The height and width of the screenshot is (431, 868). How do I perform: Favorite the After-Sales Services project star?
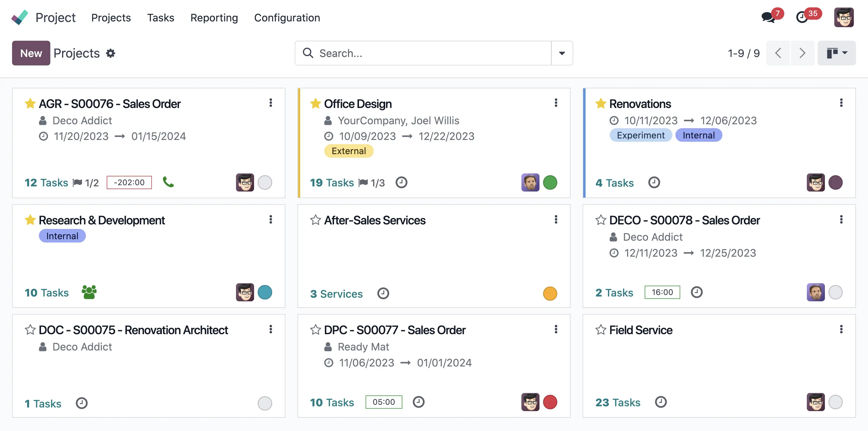click(x=315, y=220)
